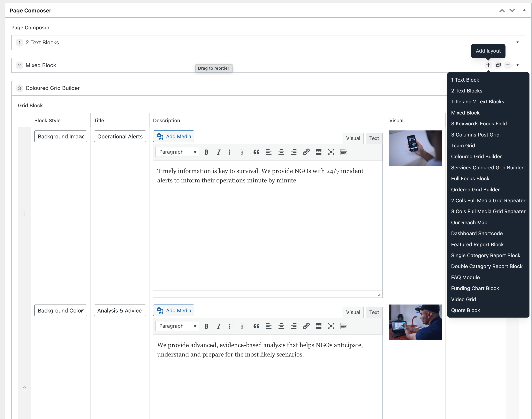Open Paragraph format dropdown in Analysis & Advice editor
This screenshot has width=532, height=419.
coord(177,326)
